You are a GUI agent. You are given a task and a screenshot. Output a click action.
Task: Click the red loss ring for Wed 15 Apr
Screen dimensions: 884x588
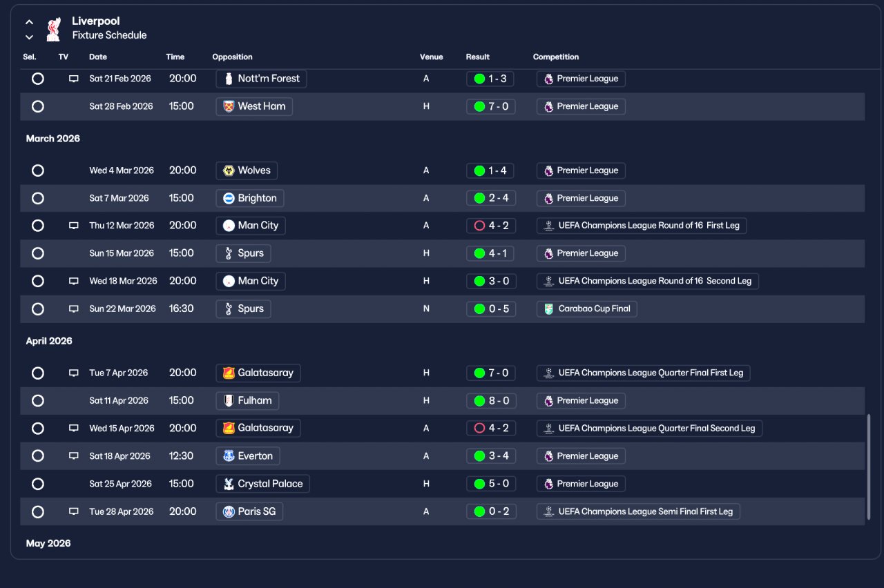[479, 428]
